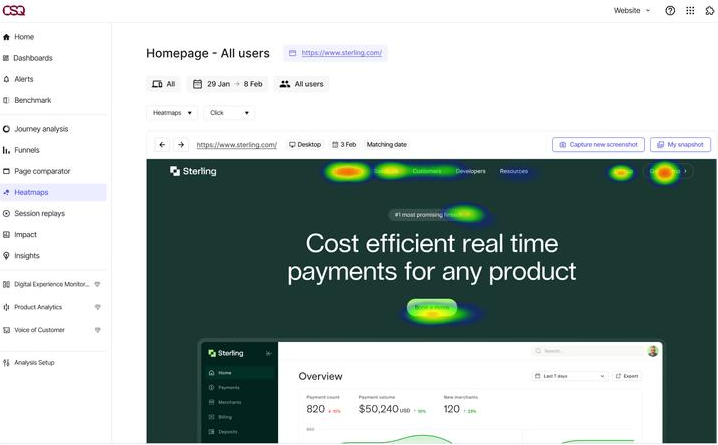Click Merchants in Sterling dashboard preview
This screenshot has width=718, height=445.
click(225, 402)
